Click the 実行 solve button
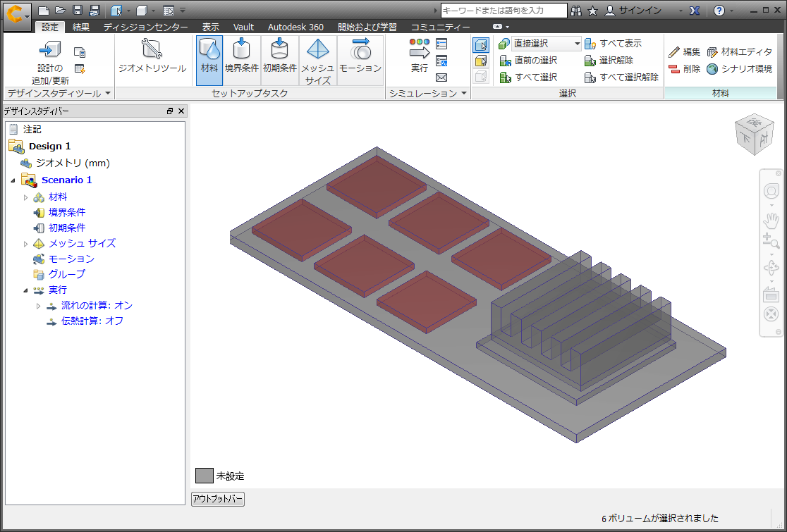 tap(420, 55)
